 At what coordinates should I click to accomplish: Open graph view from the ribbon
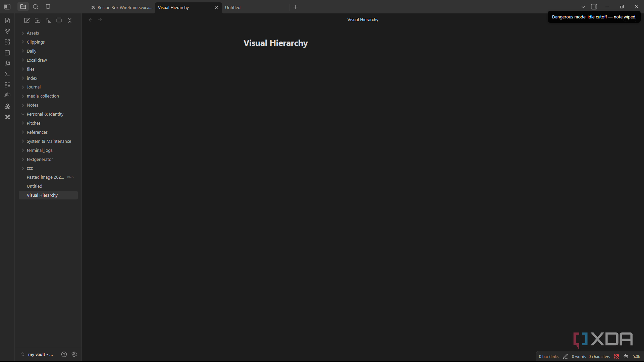pos(7,31)
